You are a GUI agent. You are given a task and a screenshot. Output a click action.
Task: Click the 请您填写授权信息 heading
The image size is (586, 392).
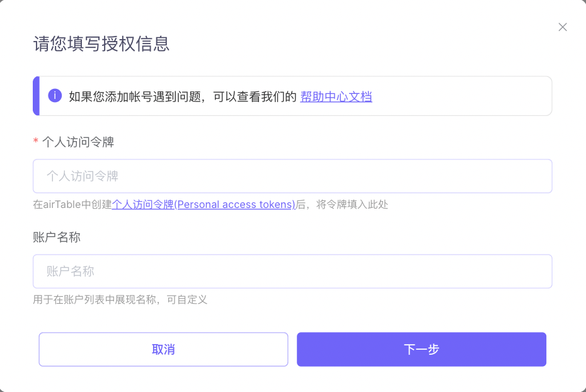(101, 43)
